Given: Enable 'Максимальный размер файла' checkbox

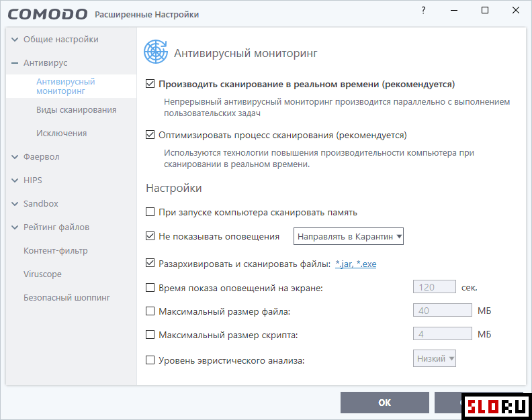Looking at the screenshot, I should pyautogui.click(x=150, y=311).
